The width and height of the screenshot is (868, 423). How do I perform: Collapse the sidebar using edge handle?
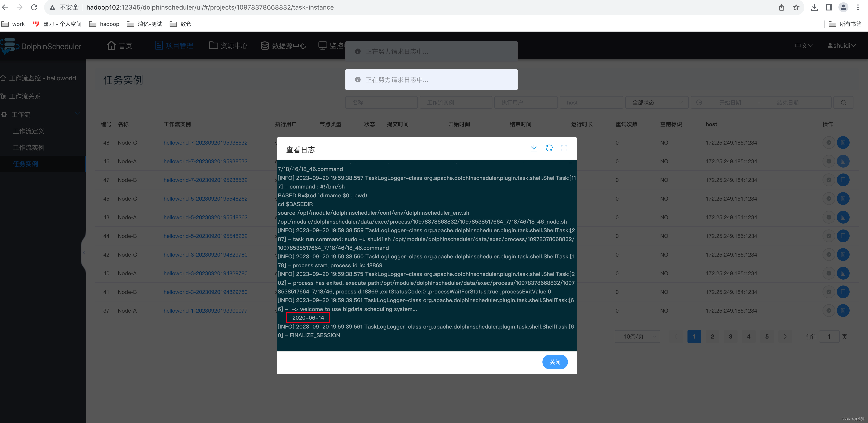tap(84, 253)
